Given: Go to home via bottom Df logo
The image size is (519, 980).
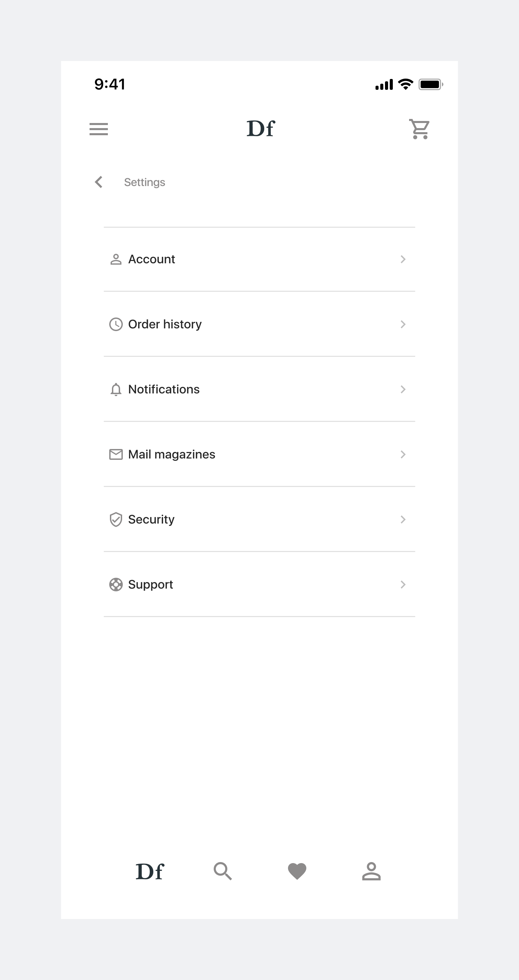Looking at the screenshot, I should click(149, 871).
